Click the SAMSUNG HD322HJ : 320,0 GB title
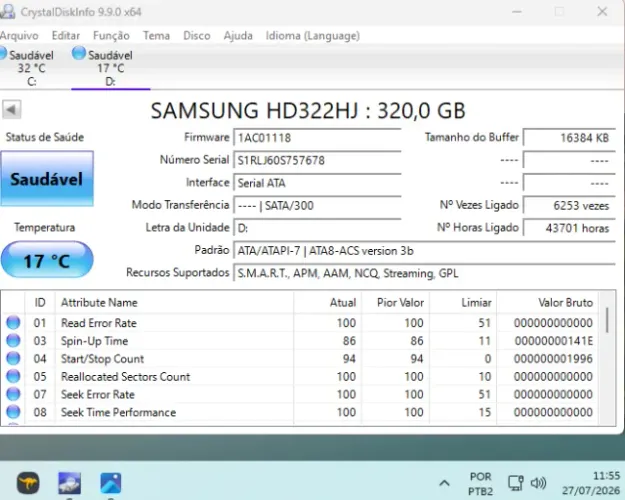Image resolution: width=625 pixels, height=500 pixels. [308, 110]
